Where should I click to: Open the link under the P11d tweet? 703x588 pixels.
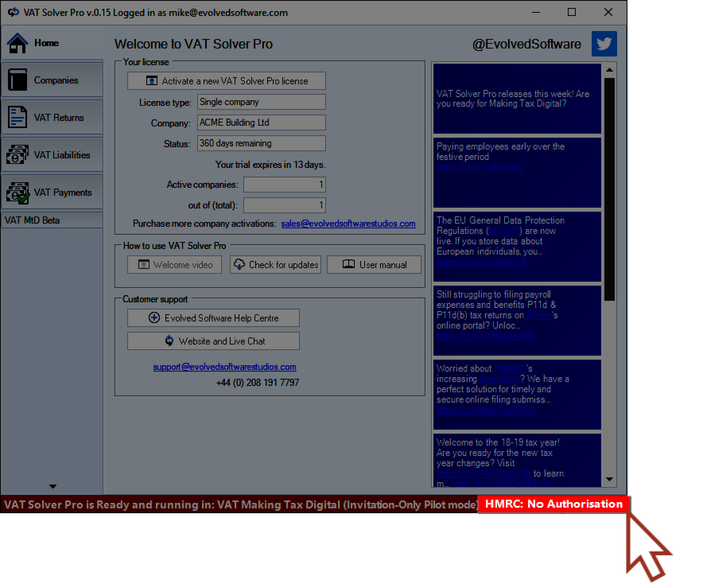(x=485, y=336)
